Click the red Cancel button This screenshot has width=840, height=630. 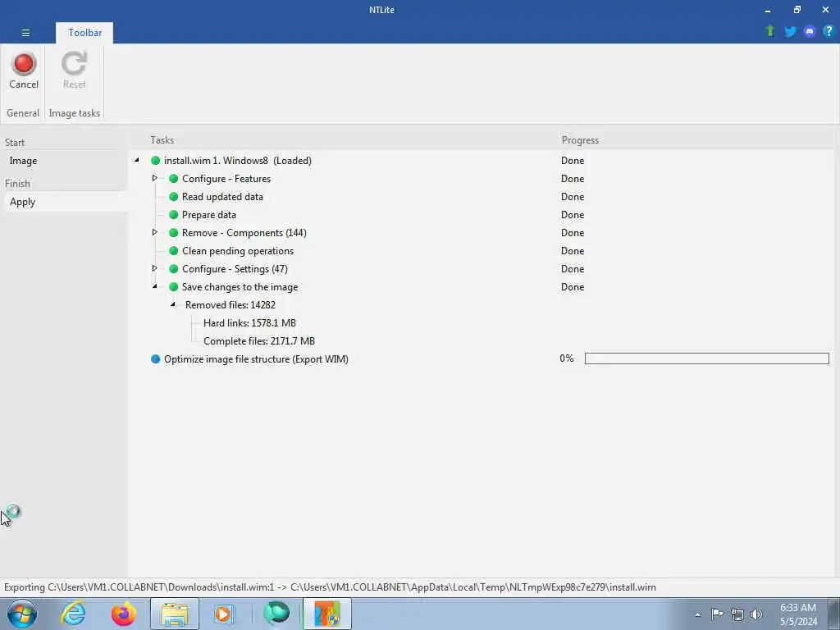coord(24,71)
